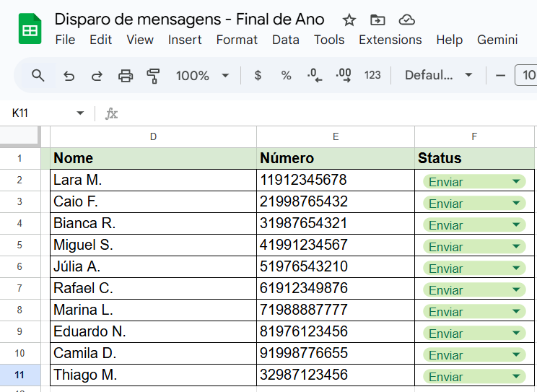Check the cloud save status icon
The height and width of the screenshot is (392, 537).
click(407, 20)
